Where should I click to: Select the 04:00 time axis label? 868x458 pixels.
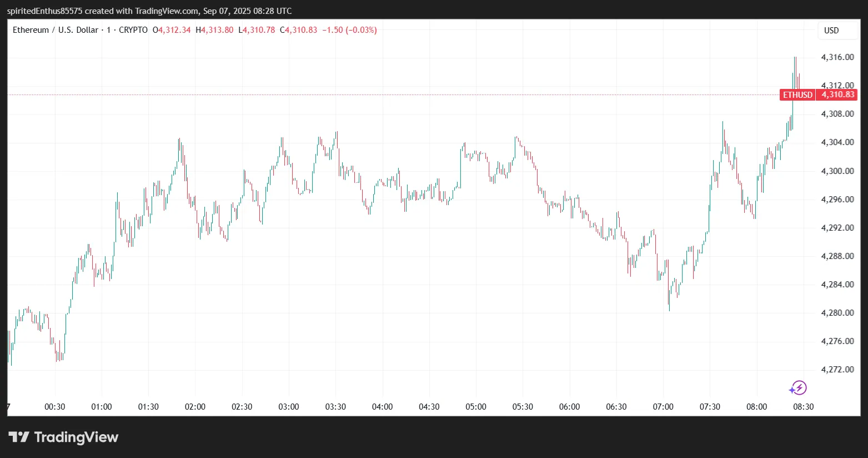(x=382, y=407)
